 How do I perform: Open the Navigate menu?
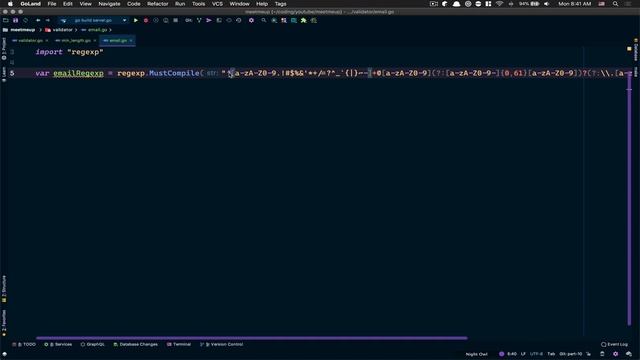click(x=109, y=4)
